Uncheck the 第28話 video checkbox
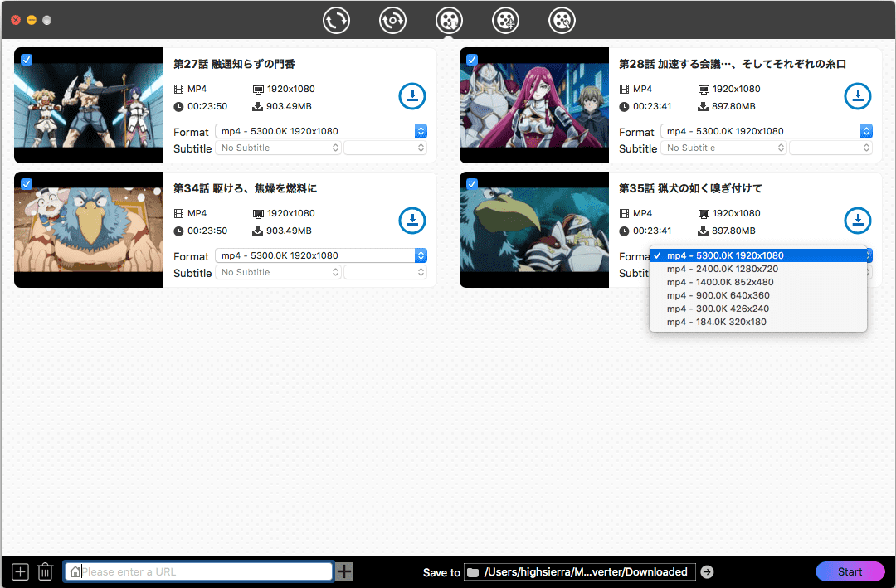This screenshot has height=588, width=896. coord(472,60)
